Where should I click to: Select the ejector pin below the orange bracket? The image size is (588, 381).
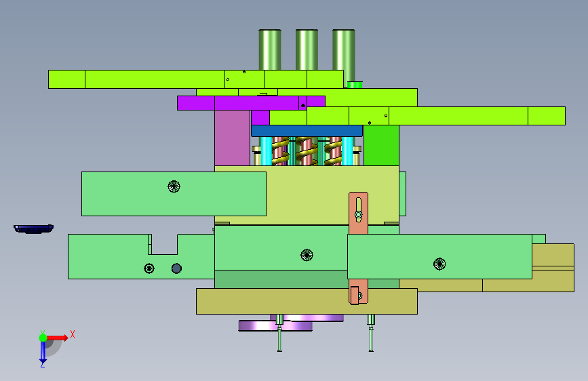click(371, 333)
